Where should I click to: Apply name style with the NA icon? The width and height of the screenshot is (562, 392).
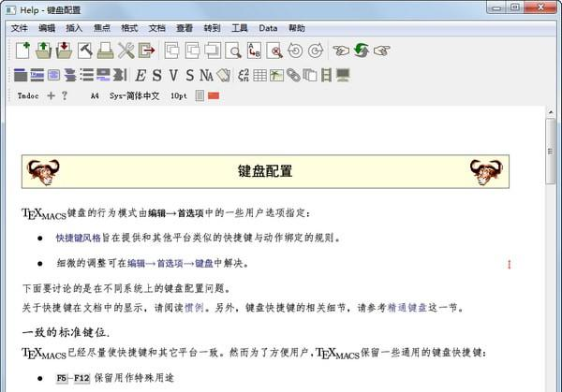206,76
